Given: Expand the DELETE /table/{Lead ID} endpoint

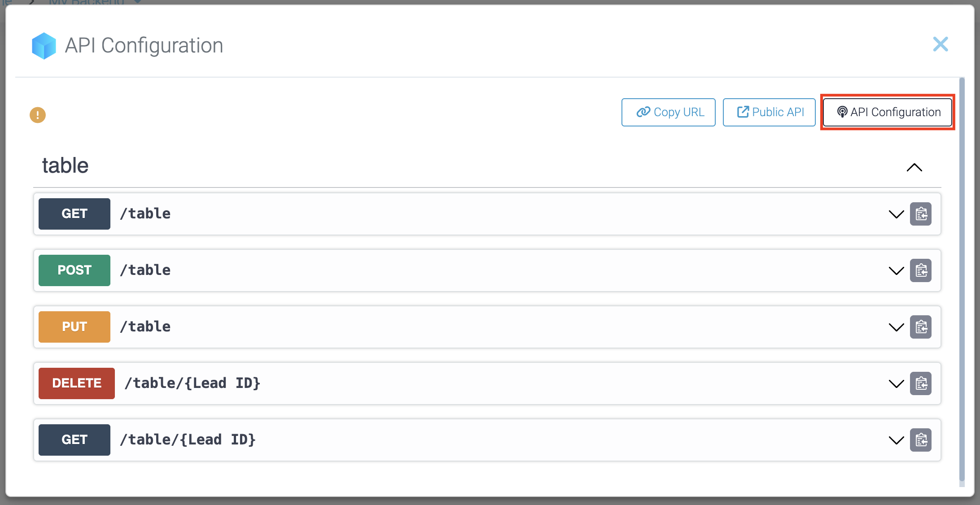Looking at the screenshot, I should [896, 383].
